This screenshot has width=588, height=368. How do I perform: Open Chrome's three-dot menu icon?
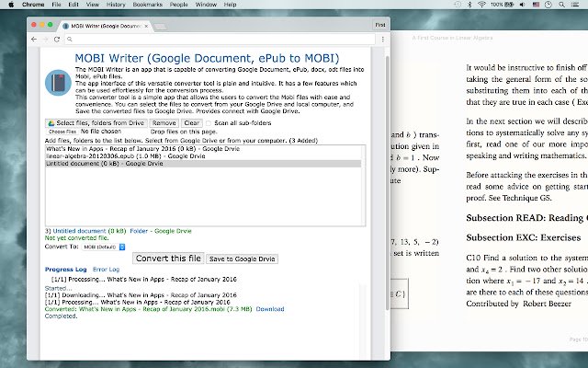coord(381,40)
